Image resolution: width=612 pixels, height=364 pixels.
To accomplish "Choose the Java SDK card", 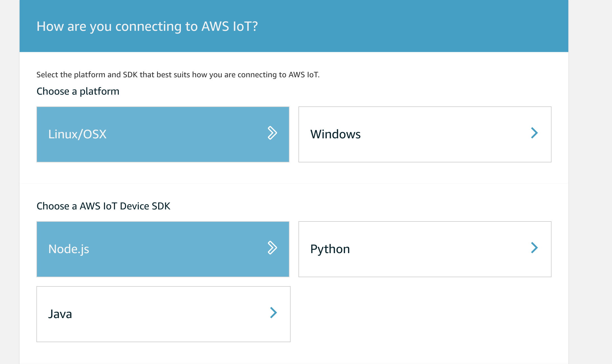I will point(163,314).
